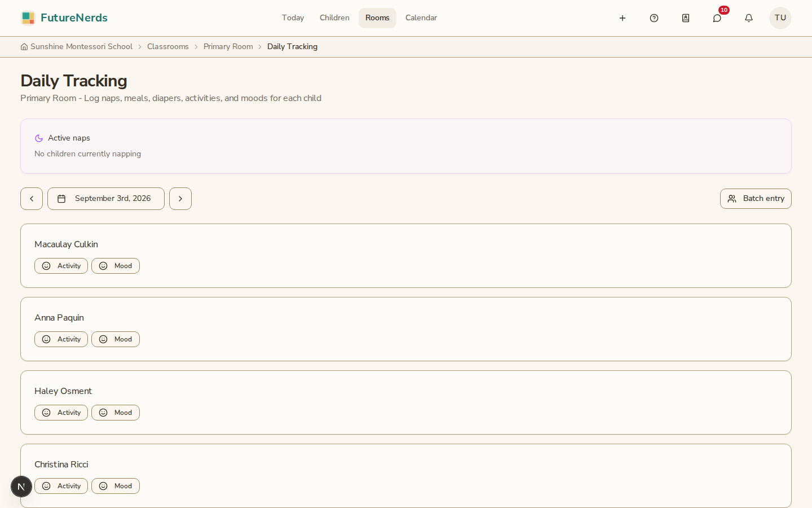Click the plus add icon in header
This screenshot has width=812, height=508.
623,18
